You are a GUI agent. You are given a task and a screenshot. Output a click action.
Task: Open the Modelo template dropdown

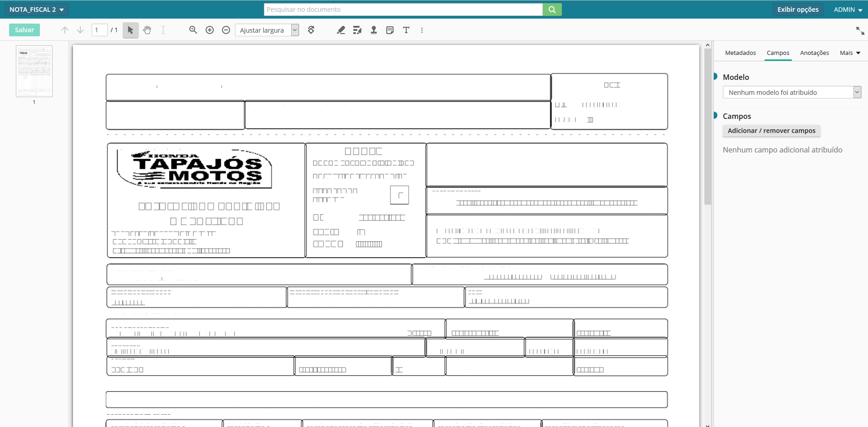(x=792, y=92)
